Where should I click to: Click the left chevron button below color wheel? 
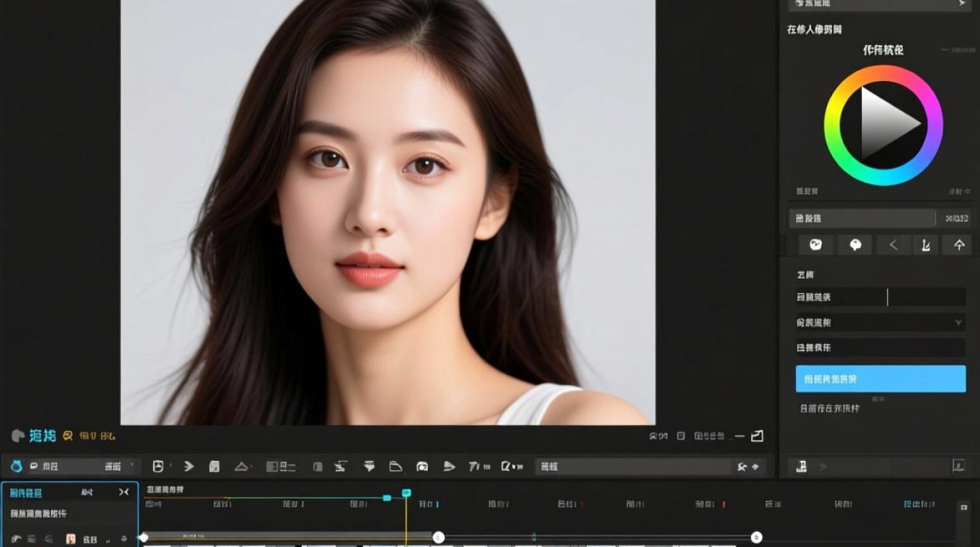click(893, 245)
